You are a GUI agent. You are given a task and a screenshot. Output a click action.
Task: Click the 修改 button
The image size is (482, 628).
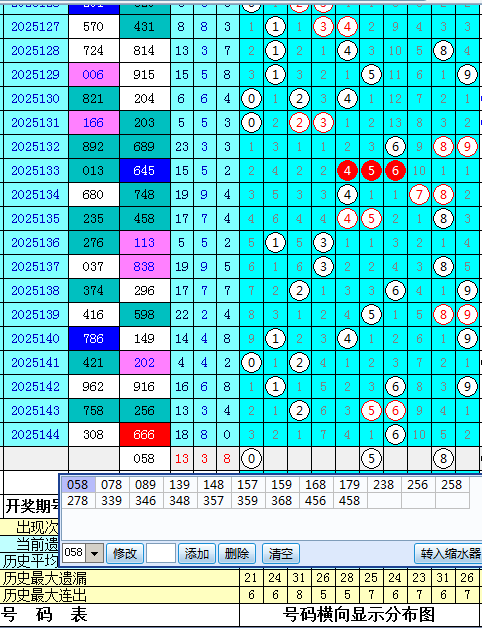[x=125, y=554]
